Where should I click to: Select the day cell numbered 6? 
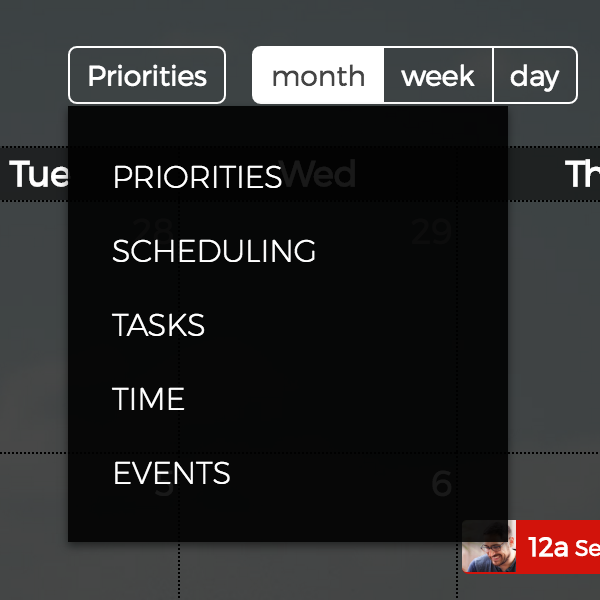click(442, 483)
